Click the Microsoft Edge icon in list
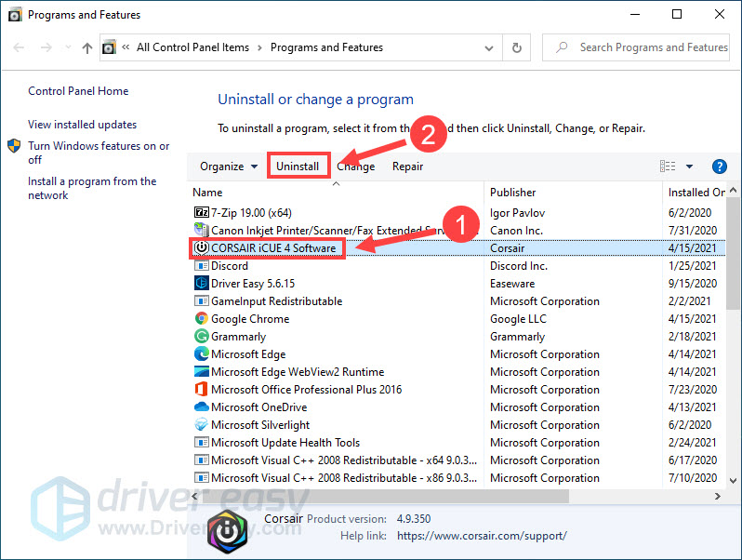Image resolution: width=742 pixels, height=560 pixels. (x=202, y=353)
